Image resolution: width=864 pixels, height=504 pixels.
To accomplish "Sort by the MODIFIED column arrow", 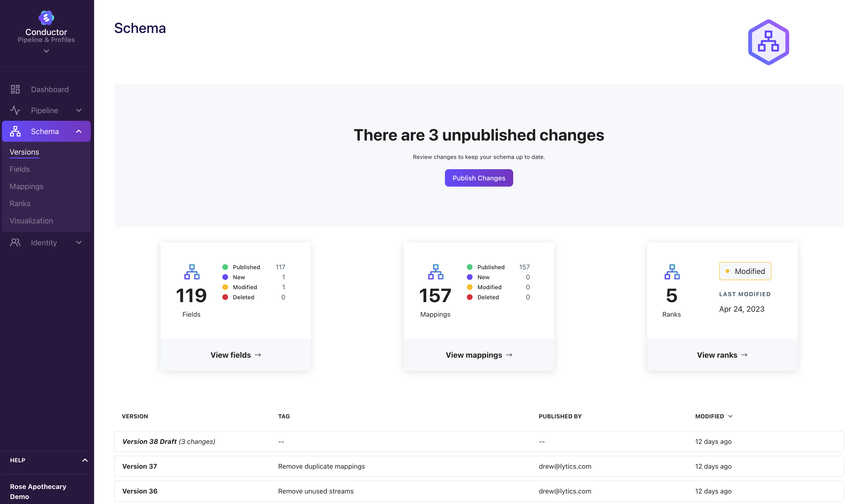I will 730,416.
